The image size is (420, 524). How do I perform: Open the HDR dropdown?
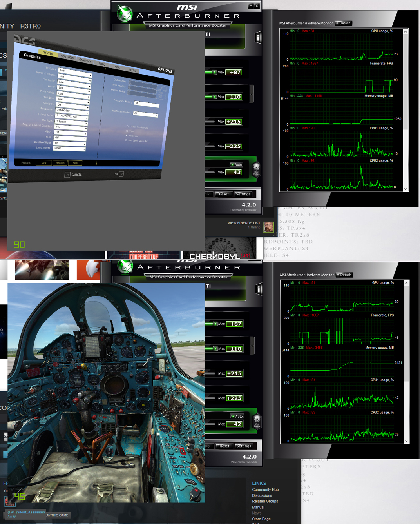point(70,138)
